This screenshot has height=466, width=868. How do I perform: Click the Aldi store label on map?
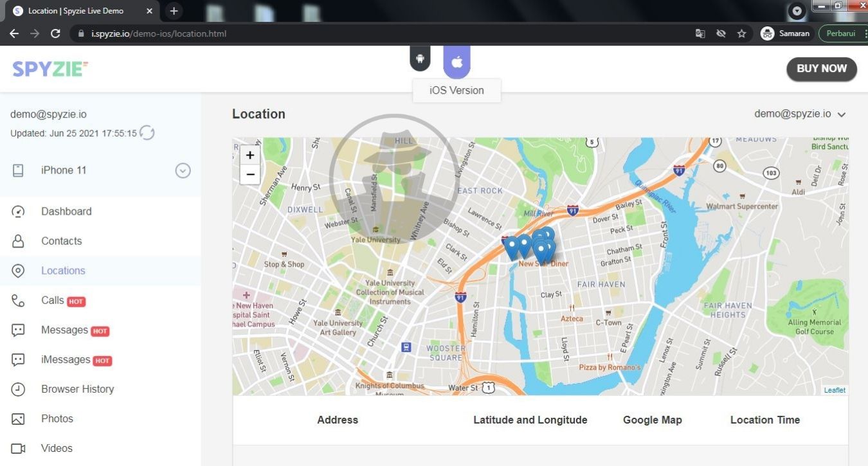pyautogui.click(x=799, y=192)
